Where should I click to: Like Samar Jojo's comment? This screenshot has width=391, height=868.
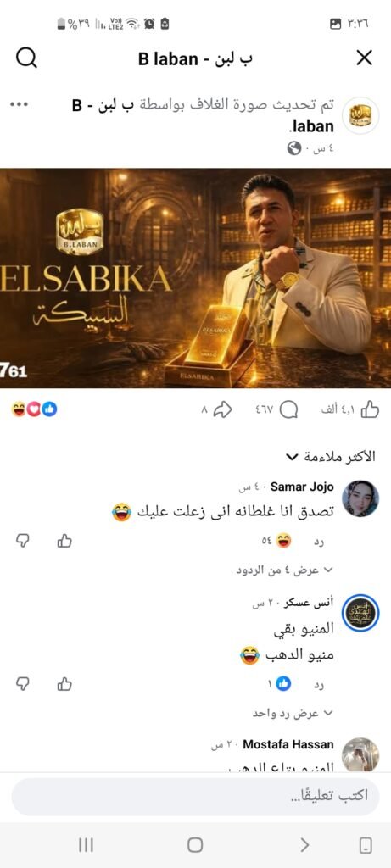(x=64, y=541)
